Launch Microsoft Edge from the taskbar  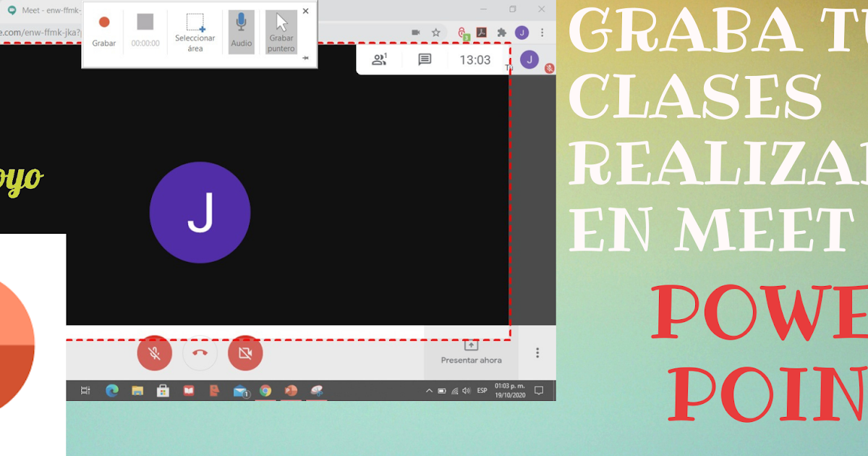point(111,391)
